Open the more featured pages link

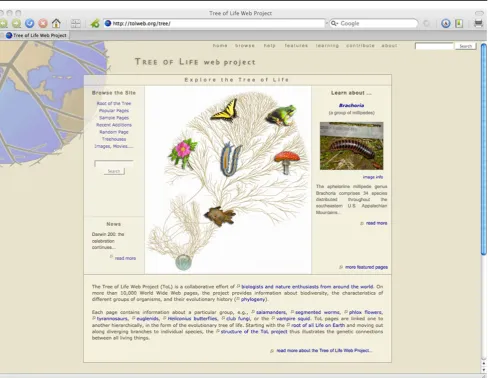pyautogui.click(x=366, y=267)
